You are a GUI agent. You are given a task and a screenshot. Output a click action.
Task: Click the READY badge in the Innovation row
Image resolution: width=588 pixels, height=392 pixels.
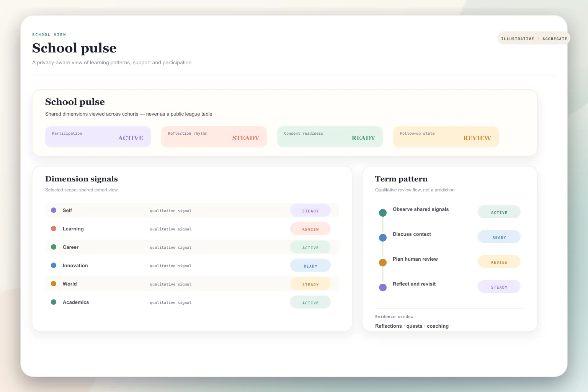pyautogui.click(x=310, y=266)
